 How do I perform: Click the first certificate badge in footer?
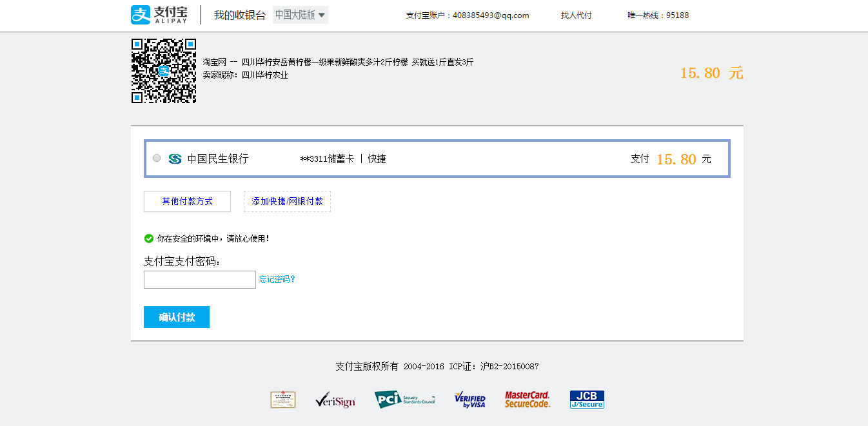click(x=283, y=400)
